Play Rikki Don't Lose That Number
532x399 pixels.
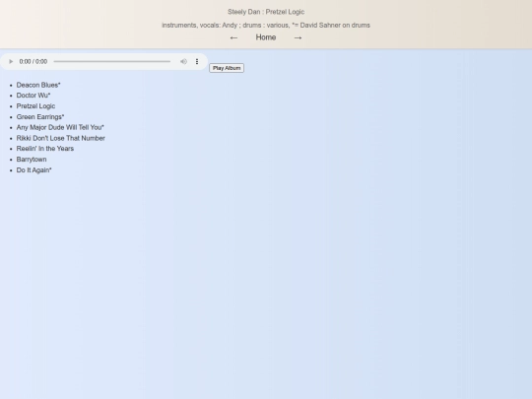click(61, 138)
